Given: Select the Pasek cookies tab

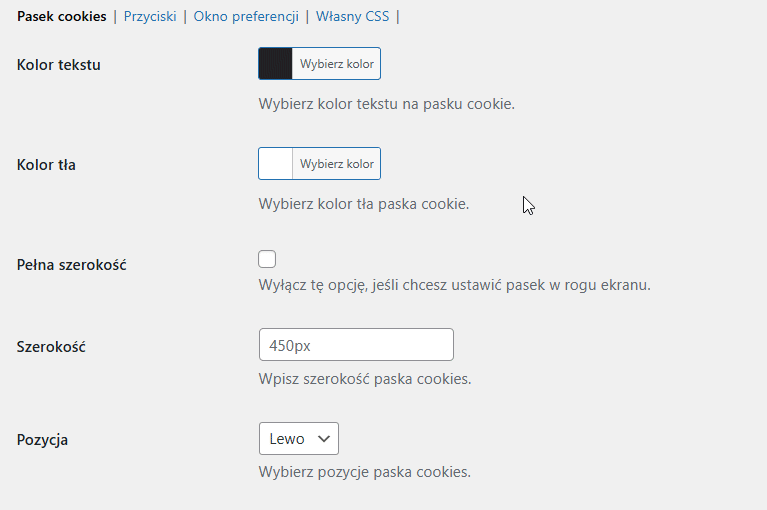Looking at the screenshot, I should click(x=62, y=17).
